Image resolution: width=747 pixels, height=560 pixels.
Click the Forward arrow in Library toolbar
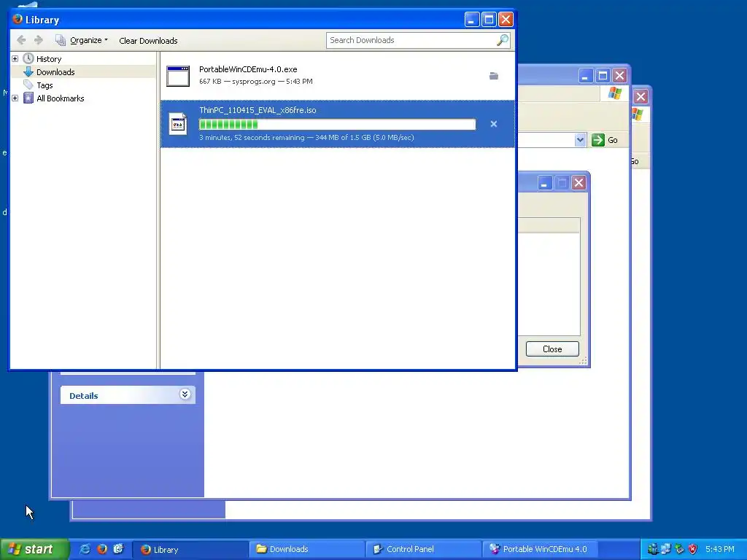click(x=39, y=41)
